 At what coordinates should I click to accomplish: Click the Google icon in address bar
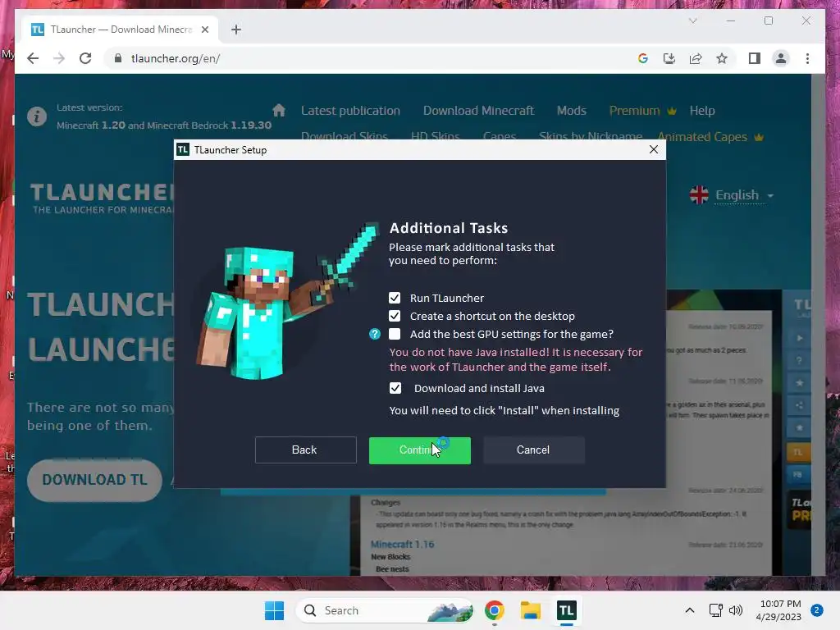point(643,58)
